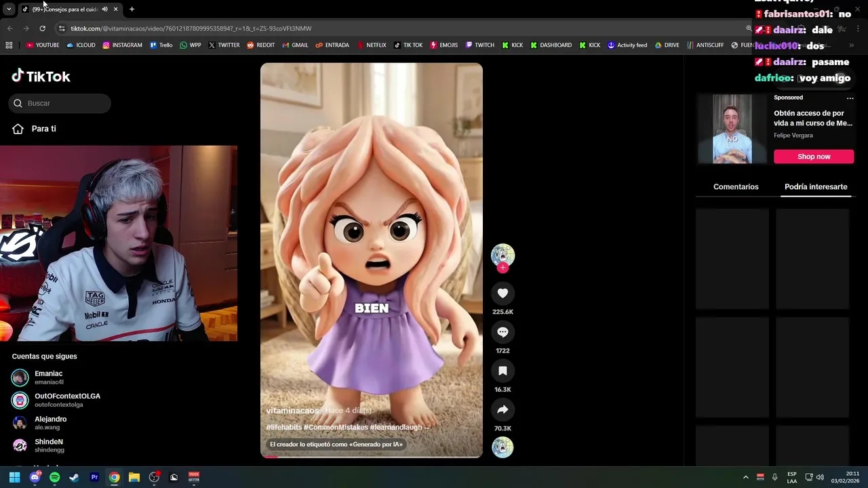This screenshot has height=488, width=868.
Task: Open the browser apps grid icon
Action: (x=9, y=45)
